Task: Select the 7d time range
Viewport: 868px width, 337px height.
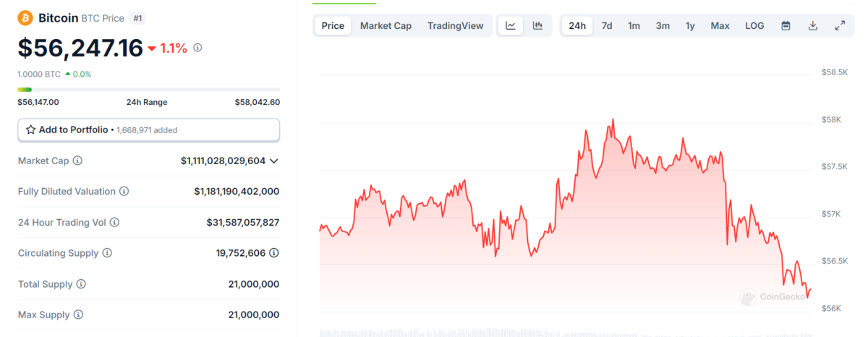Action: coord(607,26)
